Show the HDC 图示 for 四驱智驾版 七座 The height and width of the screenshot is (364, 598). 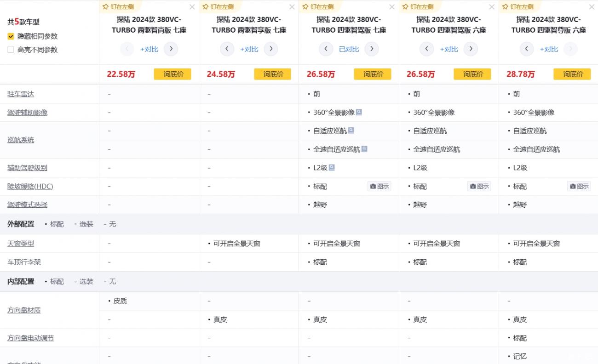pyautogui.click(x=379, y=186)
